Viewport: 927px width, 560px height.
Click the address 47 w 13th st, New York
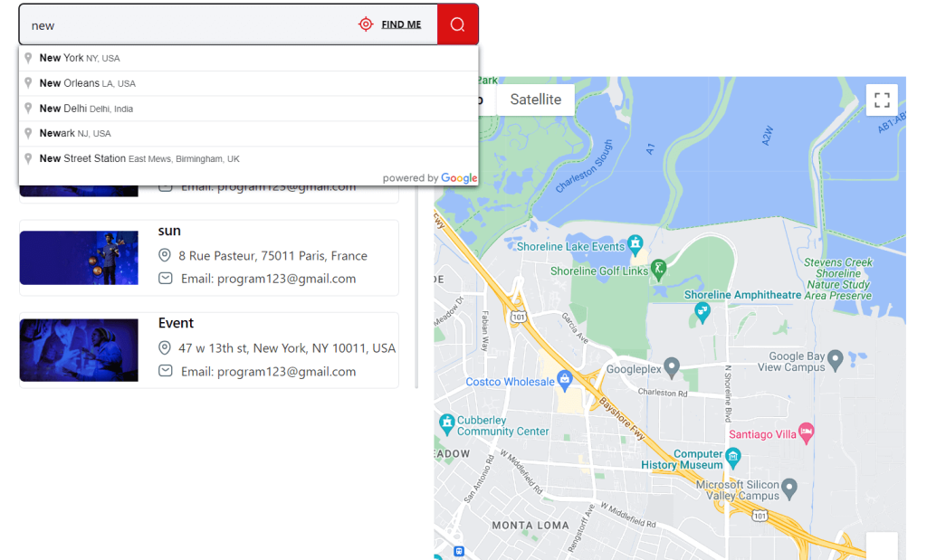click(287, 348)
